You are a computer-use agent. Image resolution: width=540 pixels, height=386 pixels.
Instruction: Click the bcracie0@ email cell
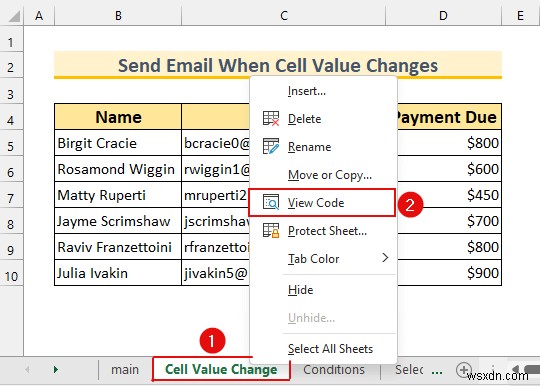click(x=216, y=143)
